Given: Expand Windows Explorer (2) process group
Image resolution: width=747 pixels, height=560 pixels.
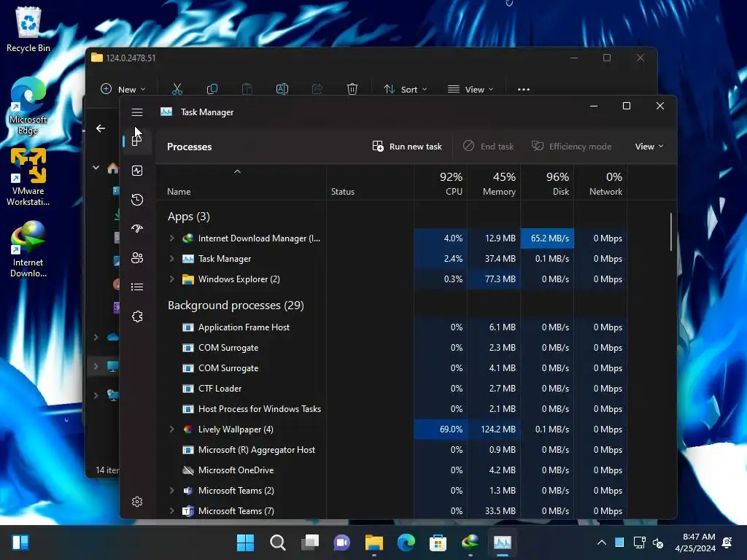Looking at the screenshot, I should 171,279.
